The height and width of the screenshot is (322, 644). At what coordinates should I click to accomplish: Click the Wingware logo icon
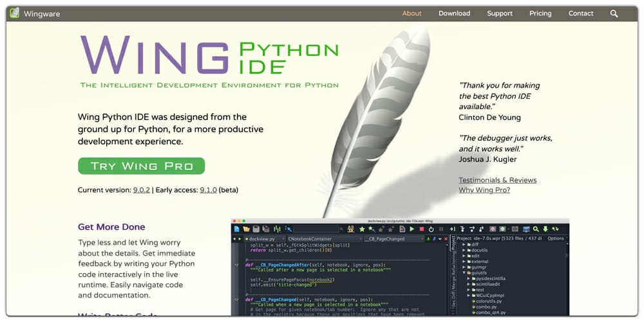tap(14, 13)
